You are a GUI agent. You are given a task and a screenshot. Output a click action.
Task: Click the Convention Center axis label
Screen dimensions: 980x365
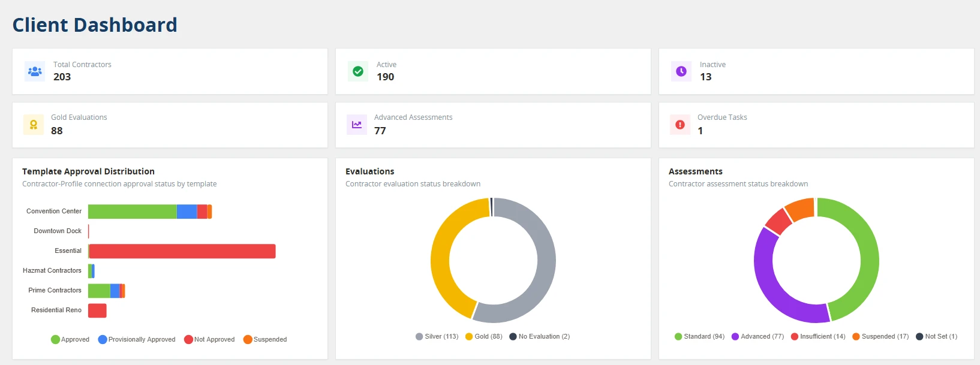point(54,211)
